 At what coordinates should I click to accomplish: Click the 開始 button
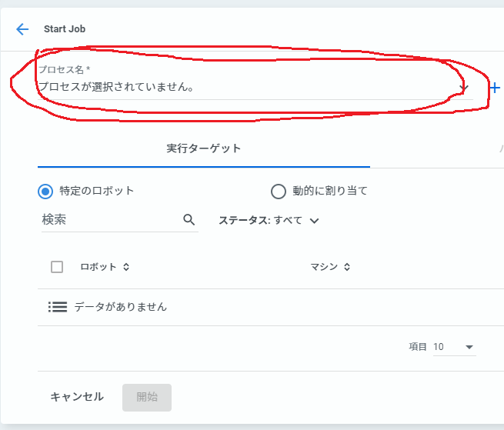click(x=147, y=398)
